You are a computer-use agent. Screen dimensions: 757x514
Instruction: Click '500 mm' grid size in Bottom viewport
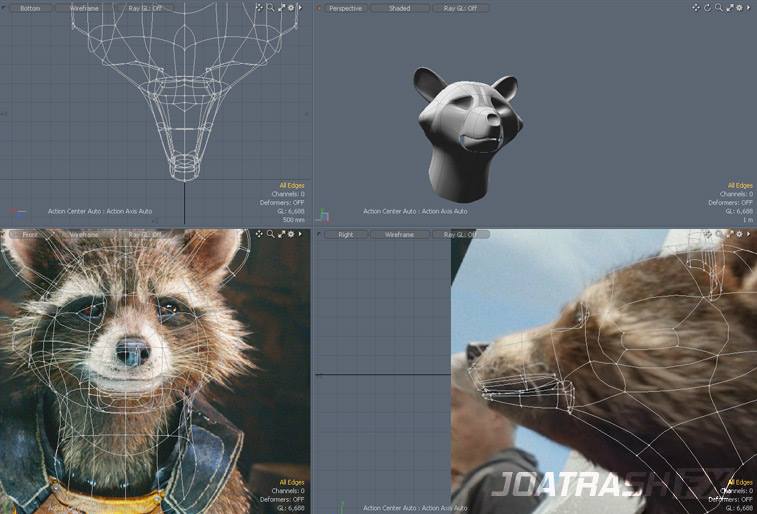pyautogui.click(x=294, y=220)
